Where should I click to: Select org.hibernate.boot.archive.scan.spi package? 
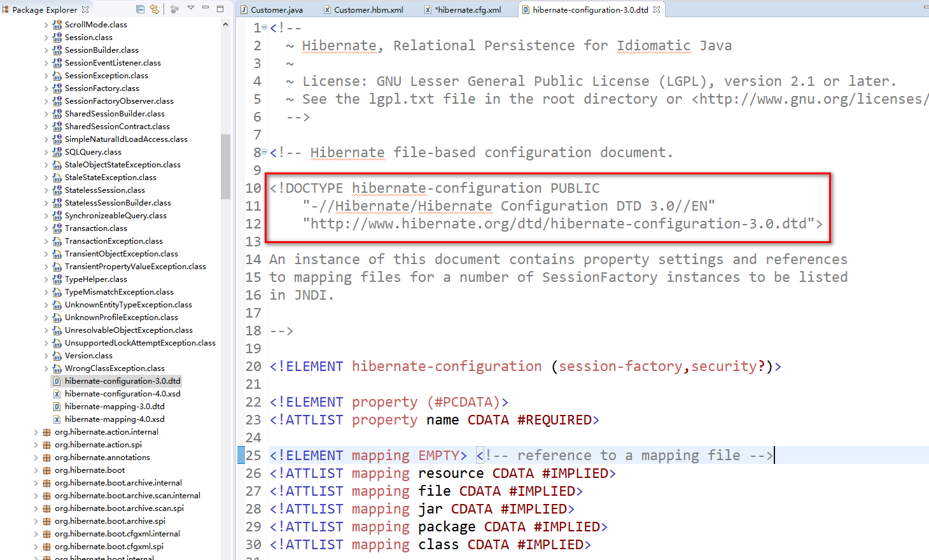tap(119, 508)
